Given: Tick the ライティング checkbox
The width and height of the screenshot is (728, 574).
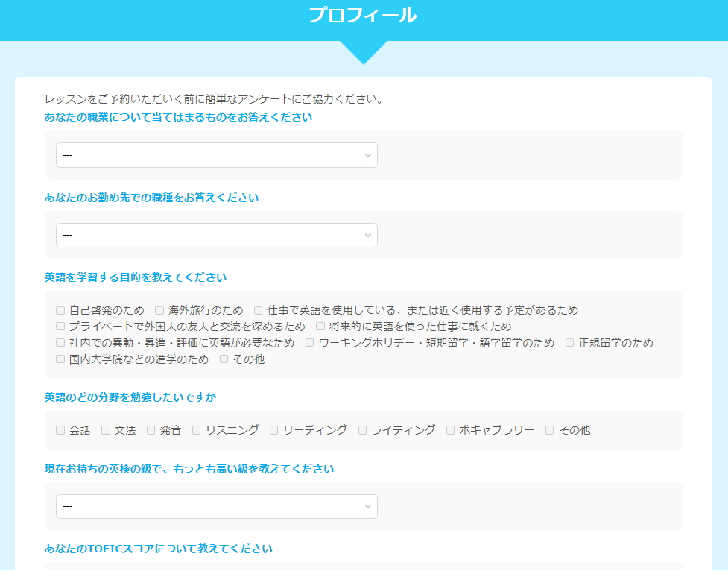Looking at the screenshot, I should (x=363, y=430).
